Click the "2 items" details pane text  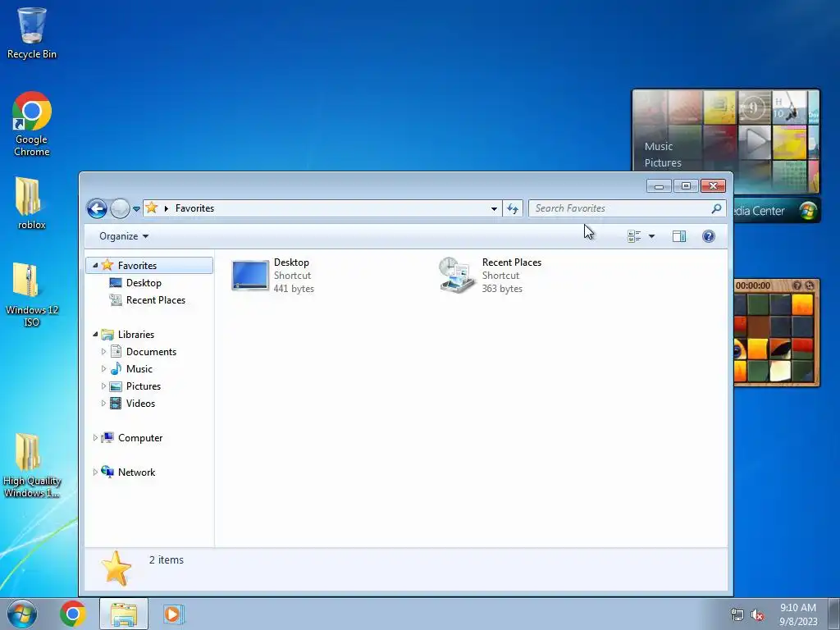[x=166, y=559]
